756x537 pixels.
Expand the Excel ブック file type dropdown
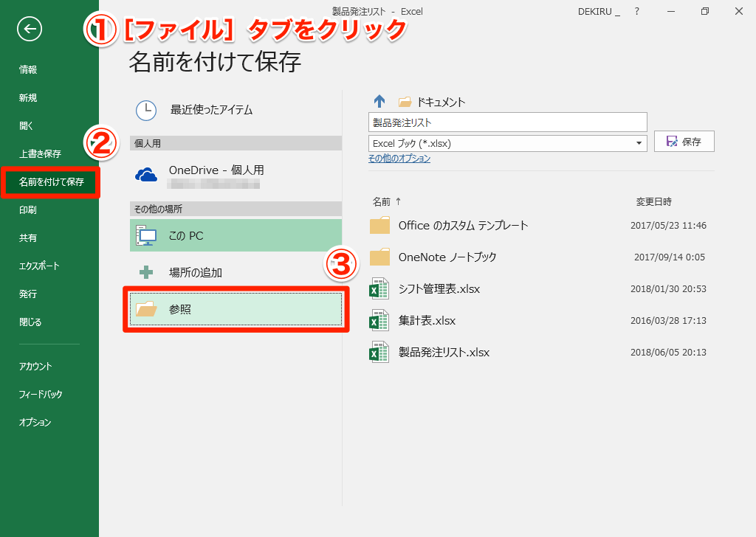(x=639, y=143)
